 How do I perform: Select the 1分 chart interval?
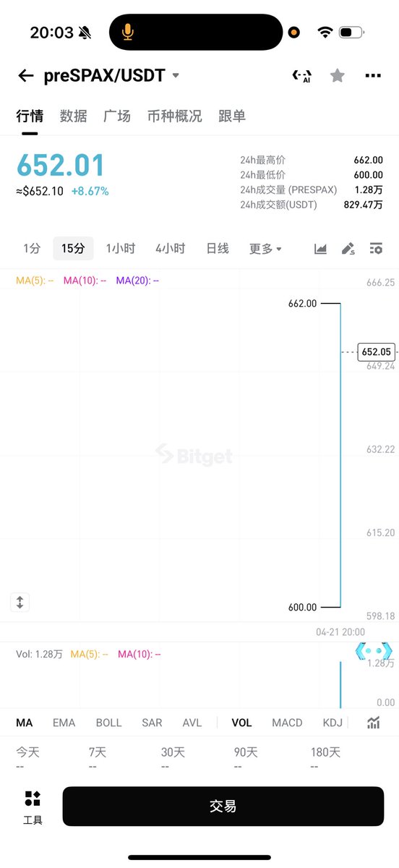point(32,249)
